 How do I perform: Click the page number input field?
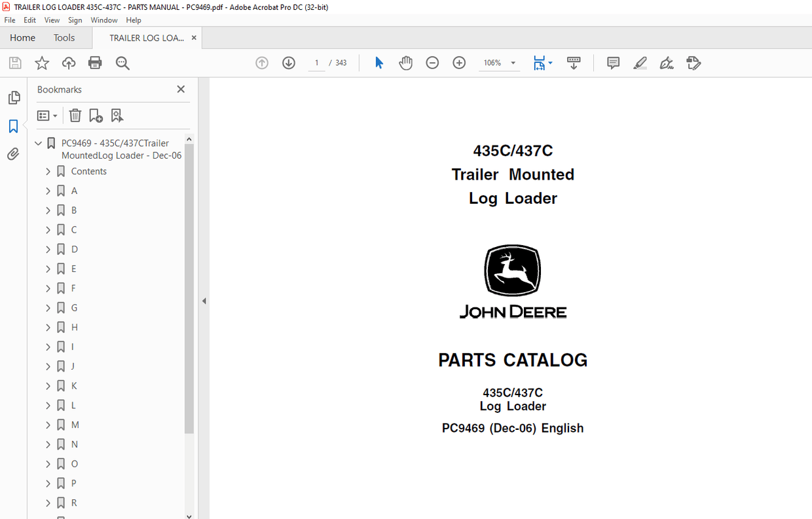(x=316, y=63)
